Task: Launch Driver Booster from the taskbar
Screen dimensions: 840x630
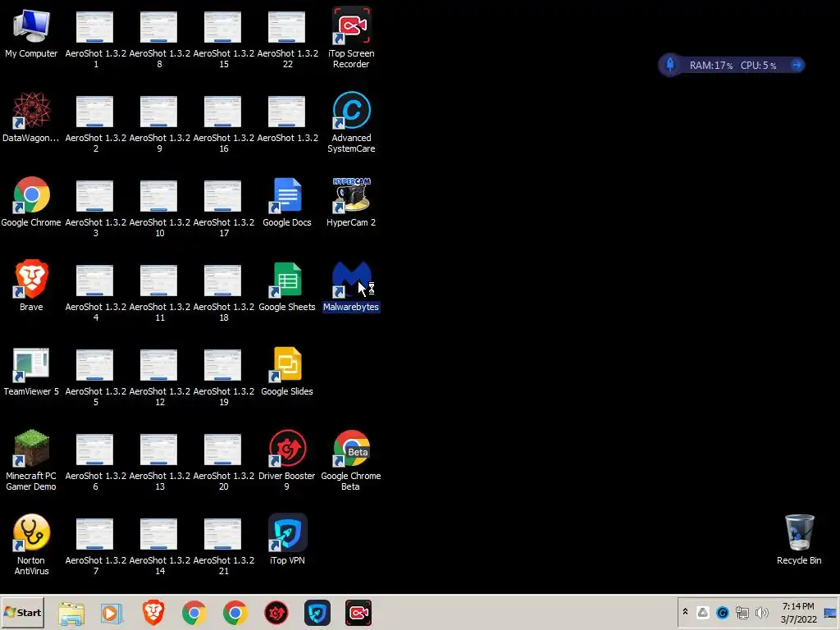Action: click(x=276, y=613)
